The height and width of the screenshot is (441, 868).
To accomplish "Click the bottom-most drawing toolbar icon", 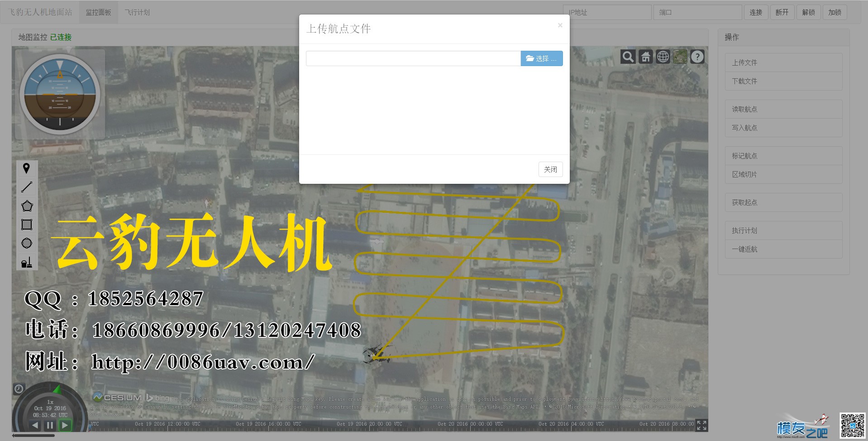I will pyautogui.click(x=27, y=262).
